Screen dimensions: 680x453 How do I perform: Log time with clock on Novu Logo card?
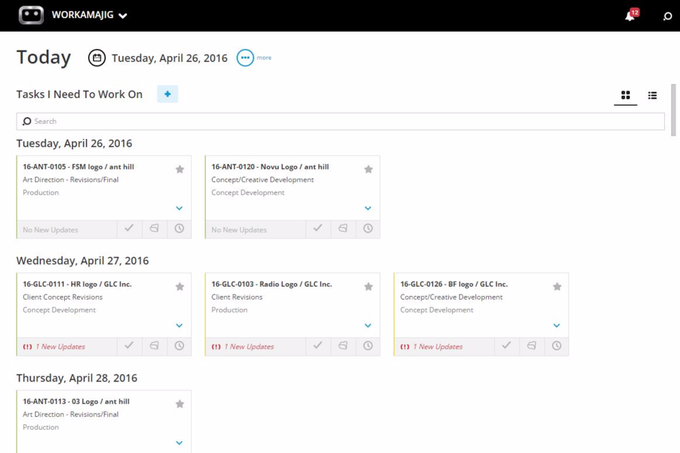coord(368,228)
